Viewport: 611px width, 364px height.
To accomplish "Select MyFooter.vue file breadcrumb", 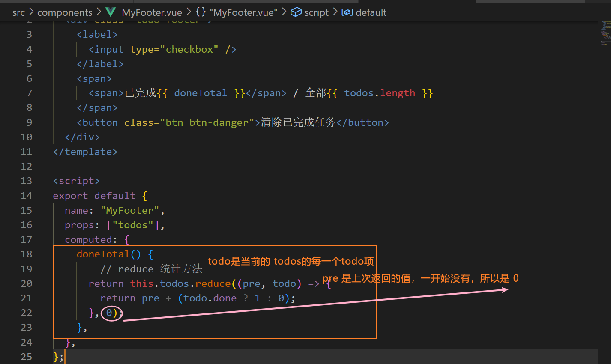I will coord(152,13).
